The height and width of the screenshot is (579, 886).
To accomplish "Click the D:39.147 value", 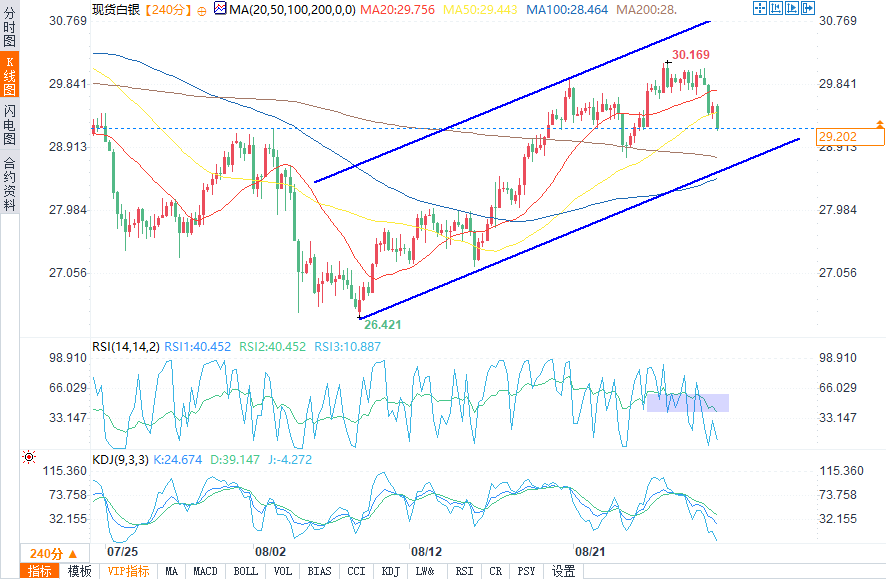I will coord(235,459).
